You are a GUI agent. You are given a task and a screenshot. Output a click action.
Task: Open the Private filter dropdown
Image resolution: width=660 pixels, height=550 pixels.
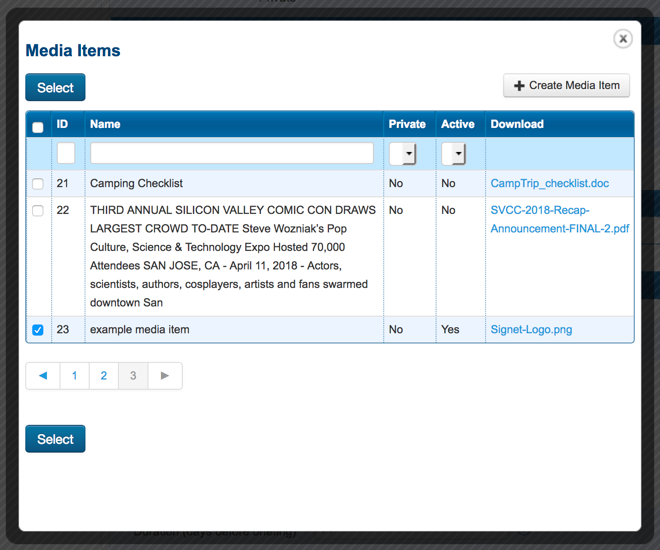pyautogui.click(x=403, y=154)
